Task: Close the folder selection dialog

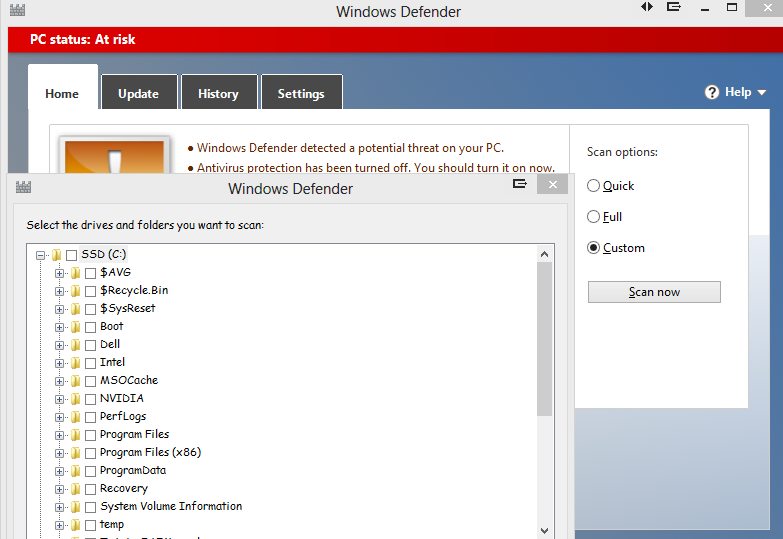Action: (552, 184)
